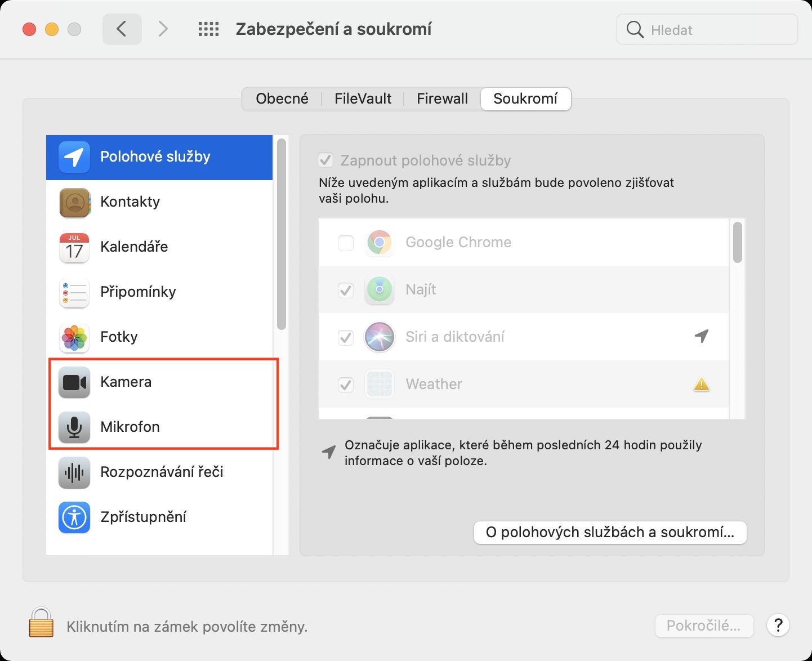Open Kalendáře privacy settings
Viewport: 812px width, 661px height.
134,247
